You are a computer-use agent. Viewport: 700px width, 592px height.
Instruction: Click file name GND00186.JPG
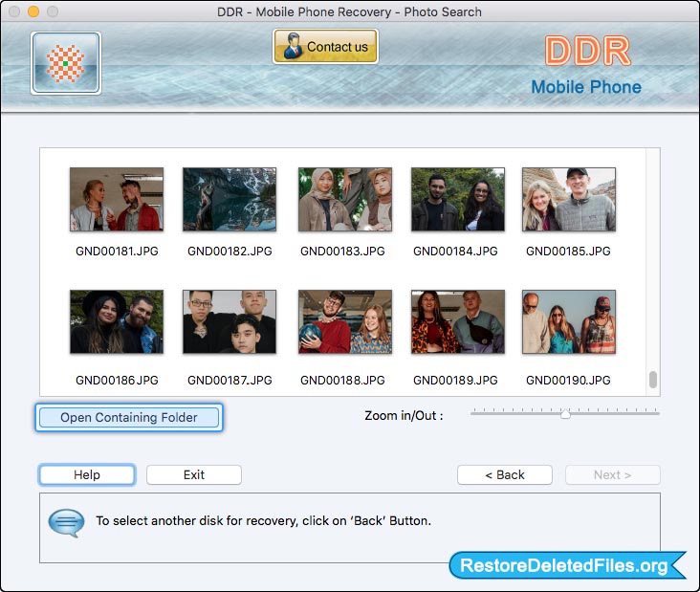coord(117,380)
